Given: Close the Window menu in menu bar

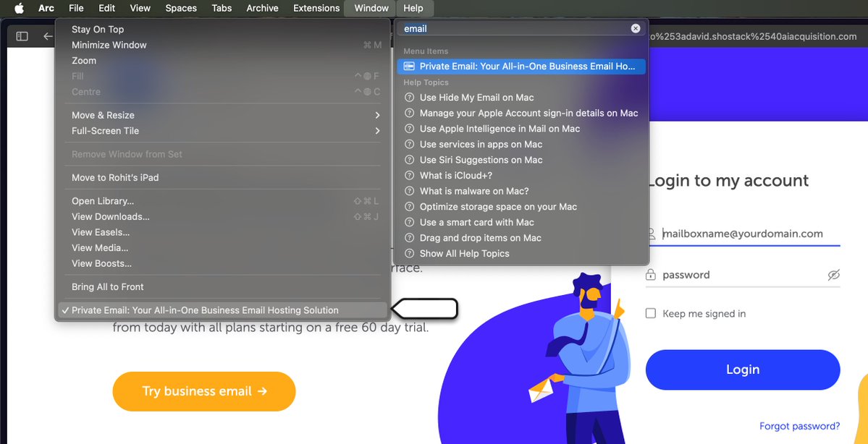Looking at the screenshot, I should 371,8.
